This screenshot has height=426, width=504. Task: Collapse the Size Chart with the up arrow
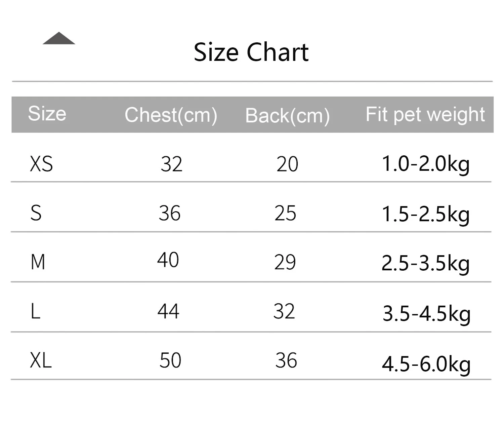(x=59, y=38)
